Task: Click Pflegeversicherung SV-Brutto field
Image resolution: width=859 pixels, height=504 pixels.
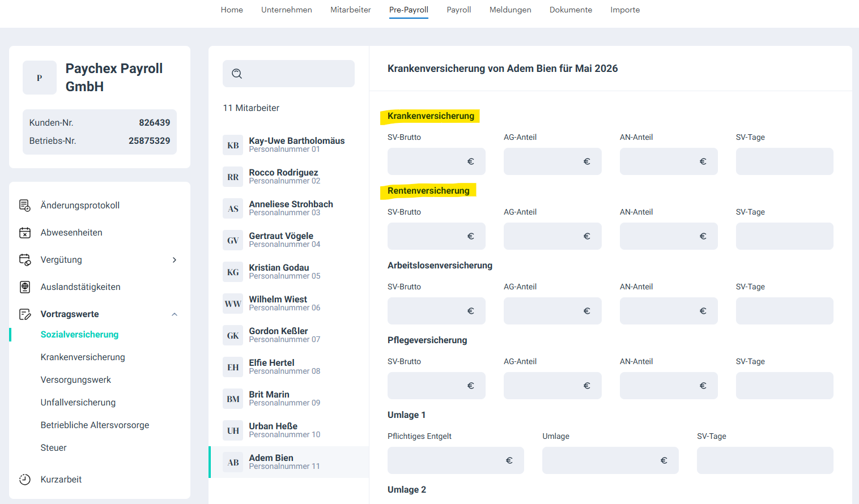Action: pos(436,386)
